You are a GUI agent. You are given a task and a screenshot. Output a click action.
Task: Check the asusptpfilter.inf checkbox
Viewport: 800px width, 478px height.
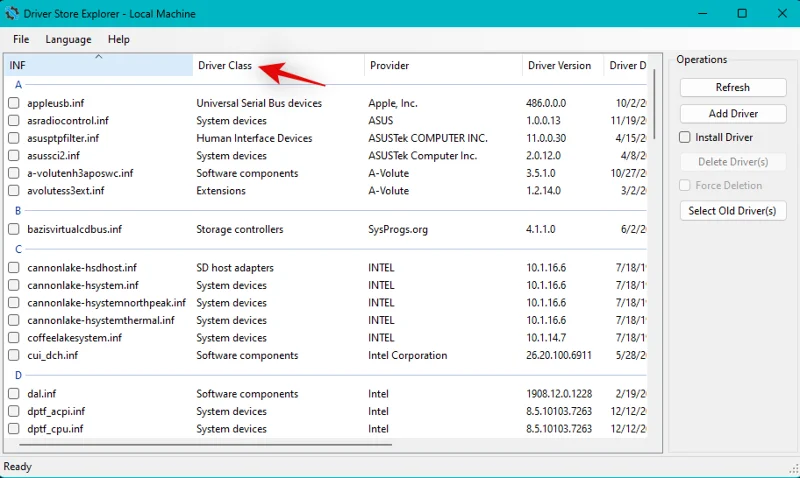[x=14, y=138]
